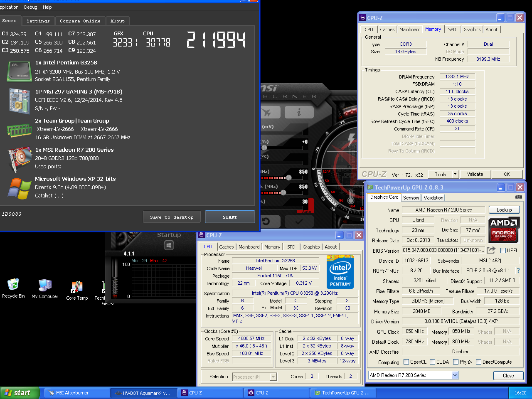Click the GPU-Z screenshot camera icon
This screenshot has height=399, width=532.
click(519, 197)
